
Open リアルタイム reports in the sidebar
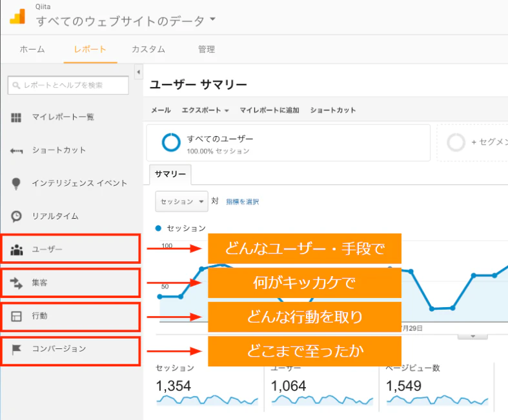(55, 216)
